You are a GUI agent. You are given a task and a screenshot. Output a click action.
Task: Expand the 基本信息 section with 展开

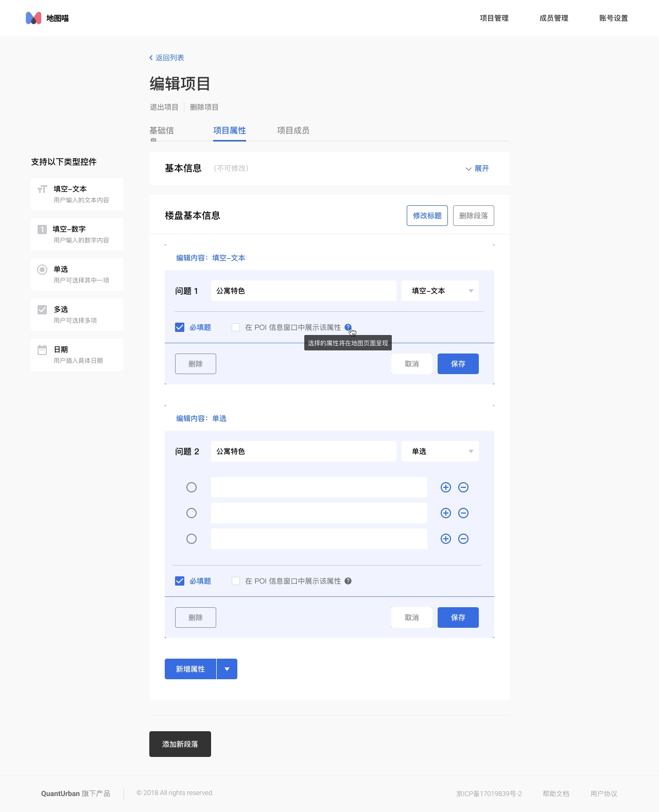pos(477,168)
